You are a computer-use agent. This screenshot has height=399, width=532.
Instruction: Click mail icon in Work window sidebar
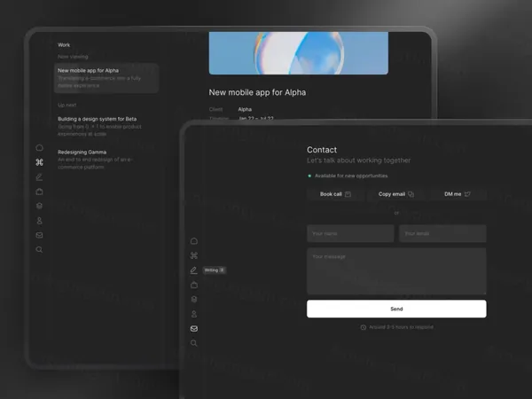(x=39, y=235)
